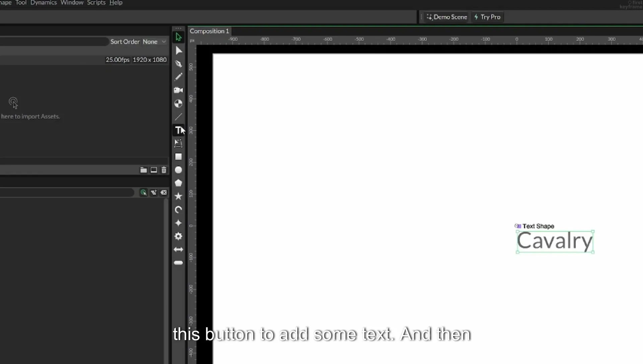This screenshot has width=643, height=364.
Task: Add a Camera with the camera tool
Action: tap(178, 90)
